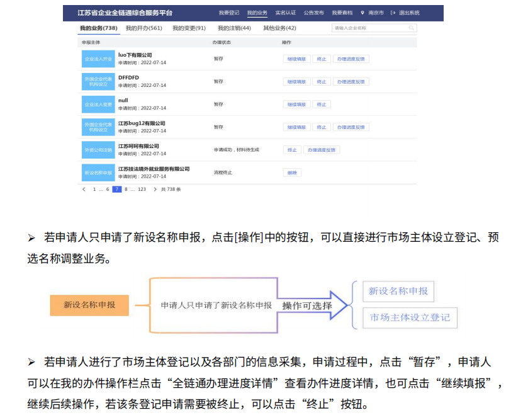
Task: Click the 共 738 条 total count text
Action: 171,189
